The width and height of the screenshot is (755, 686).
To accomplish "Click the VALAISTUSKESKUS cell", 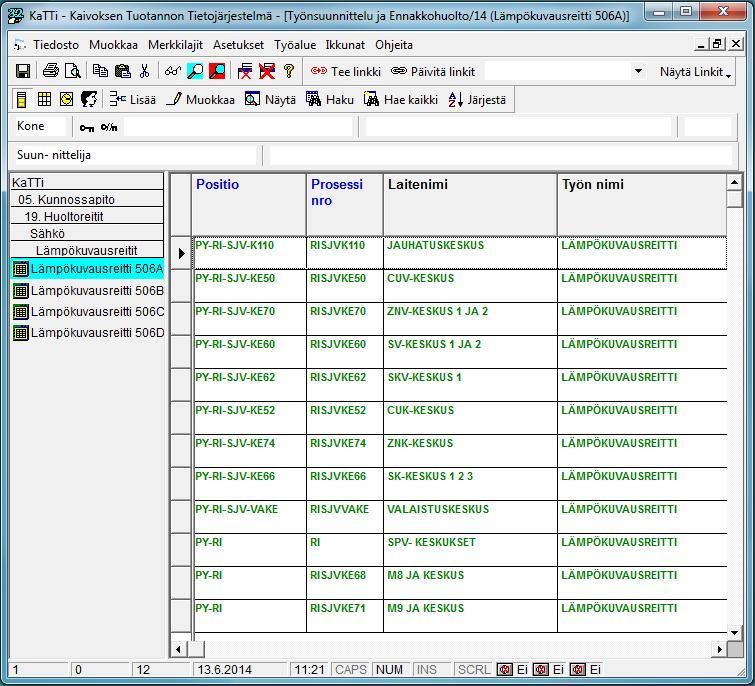I will (x=470, y=517).
